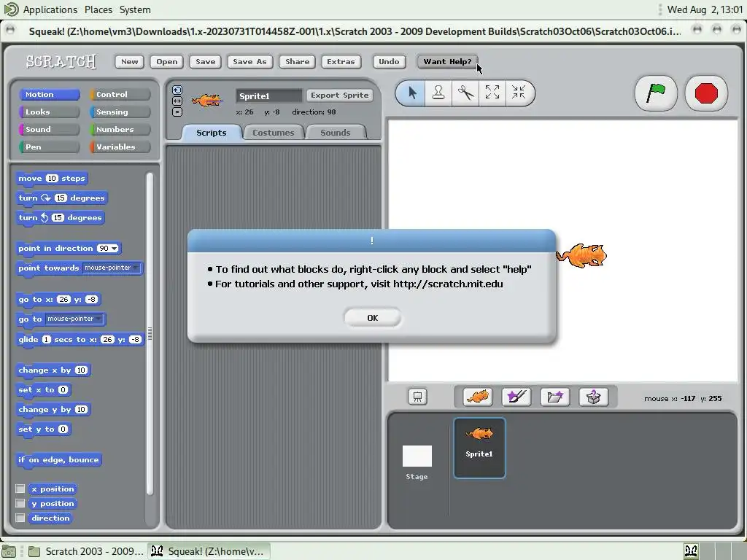Click the Save button
This screenshot has width=747, height=560.
click(205, 61)
